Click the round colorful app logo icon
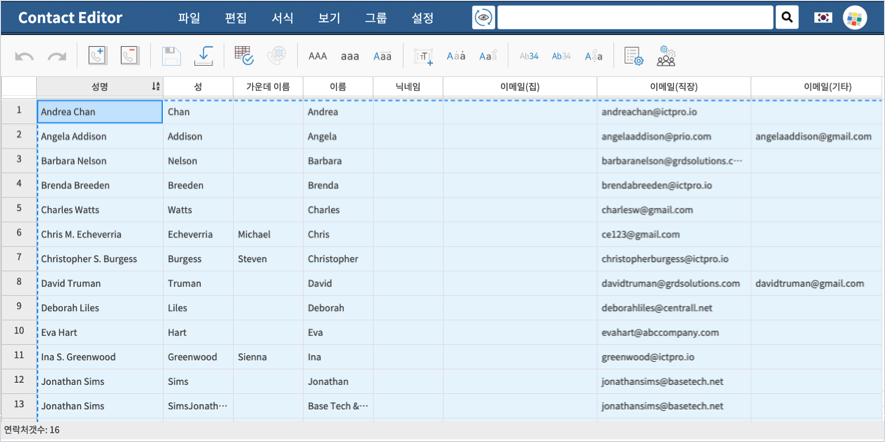The width and height of the screenshot is (885, 442). click(855, 17)
